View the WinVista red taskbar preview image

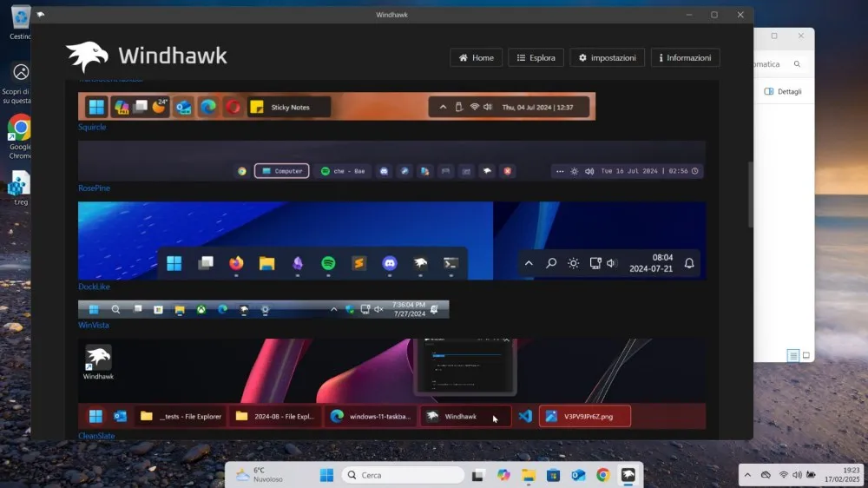pos(391,383)
